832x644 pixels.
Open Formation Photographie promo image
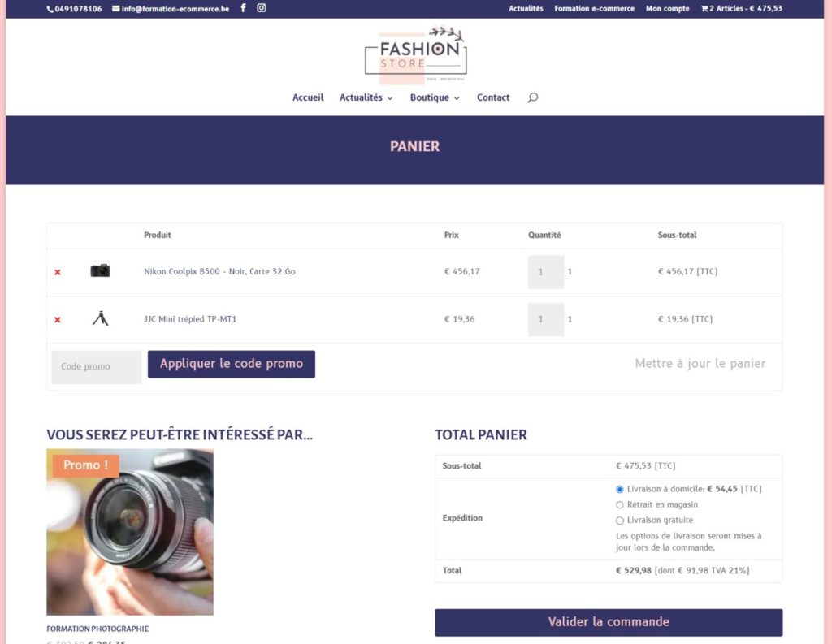[130, 532]
